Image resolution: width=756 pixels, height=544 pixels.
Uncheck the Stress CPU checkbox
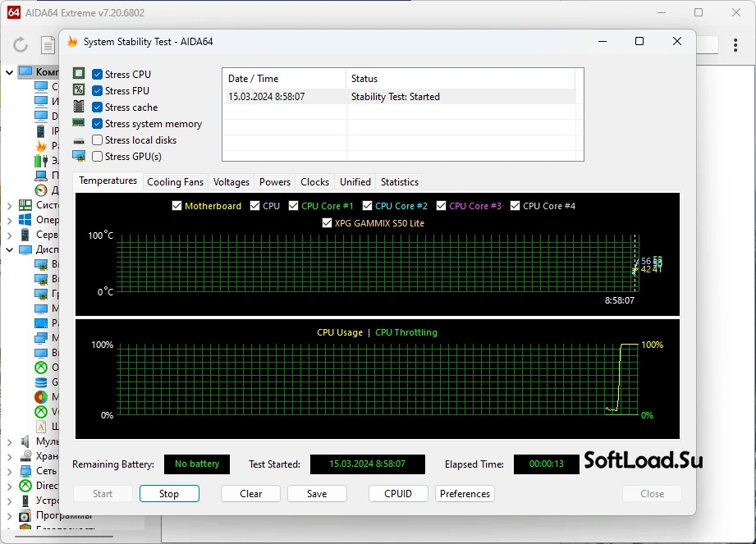(x=97, y=74)
